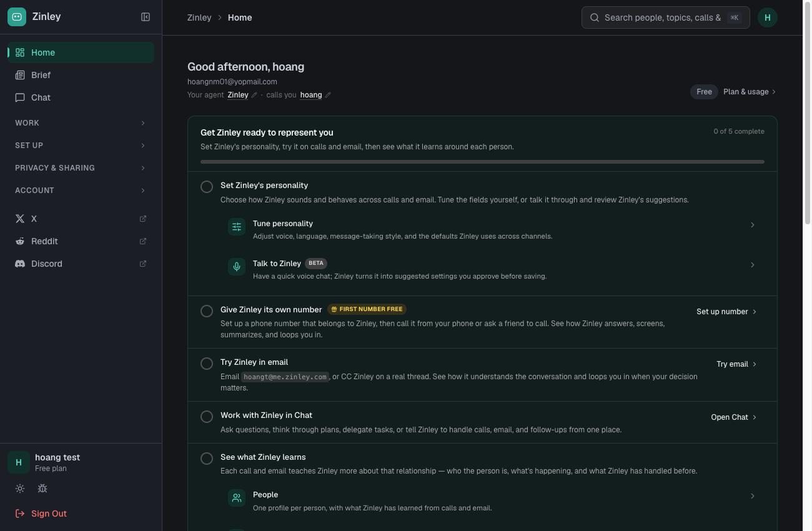
Task: Click the Chat bubble icon in sidebar
Action: [x=20, y=97]
